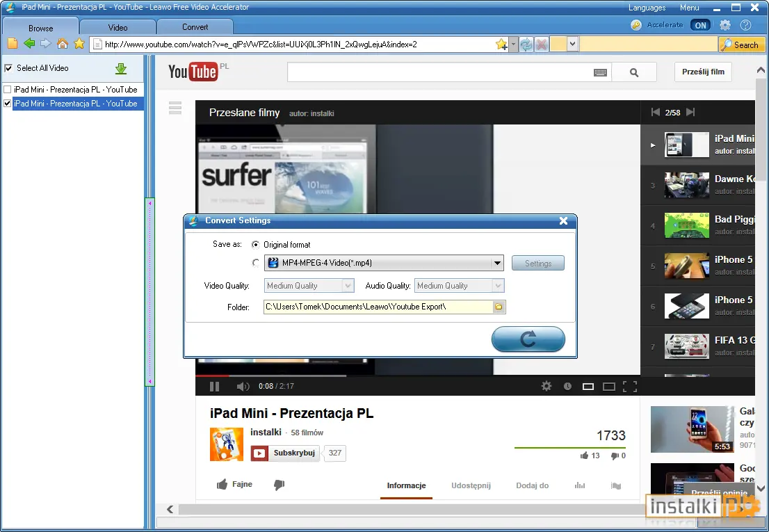The width and height of the screenshot is (769, 532).
Task: Switch to large player size
Action: pos(608,387)
